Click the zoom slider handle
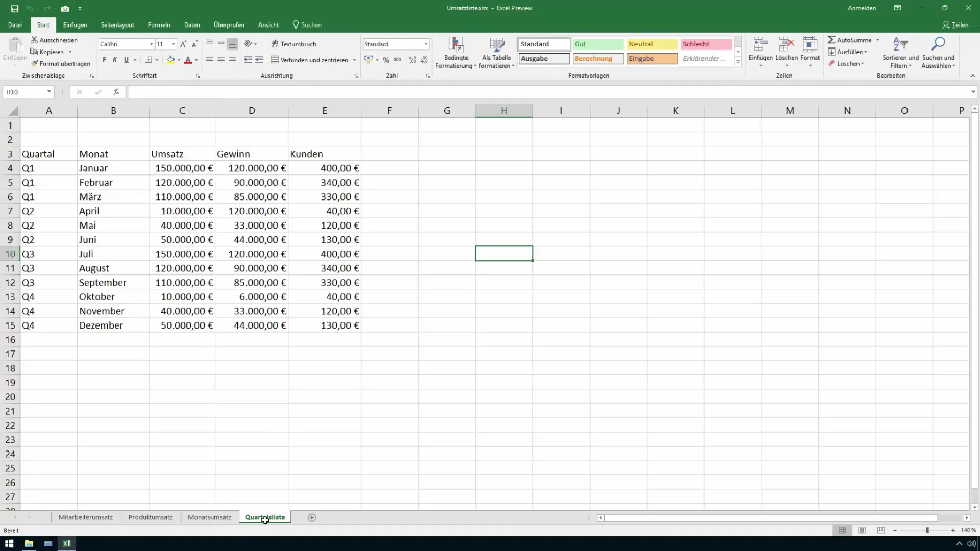 [927, 530]
